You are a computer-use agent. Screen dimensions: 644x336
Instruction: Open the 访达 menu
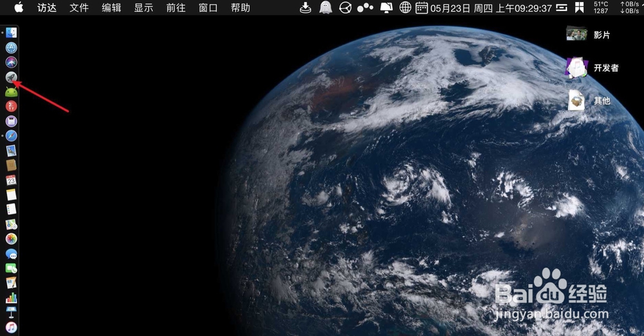pos(47,7)
